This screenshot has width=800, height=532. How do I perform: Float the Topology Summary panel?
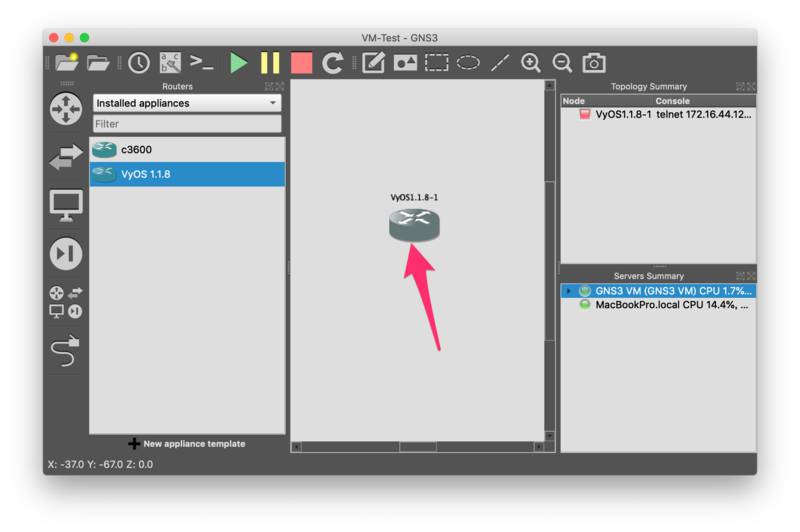(x=740, y=86)
